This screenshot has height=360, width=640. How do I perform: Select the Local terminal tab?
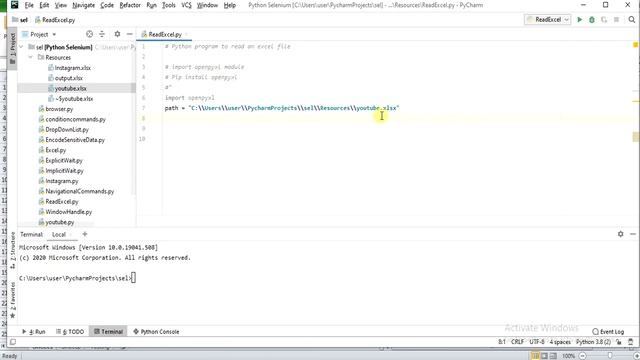coord(59,234)
